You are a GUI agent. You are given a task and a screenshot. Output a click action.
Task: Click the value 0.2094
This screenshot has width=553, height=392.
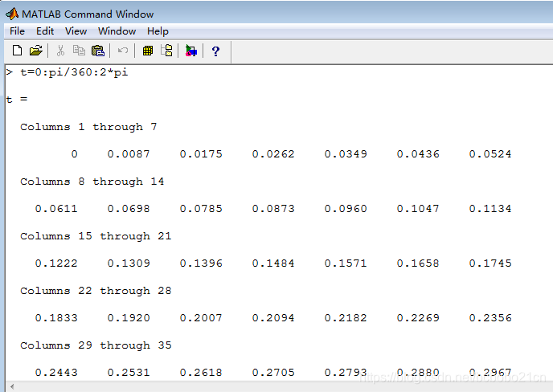point(273,318)
